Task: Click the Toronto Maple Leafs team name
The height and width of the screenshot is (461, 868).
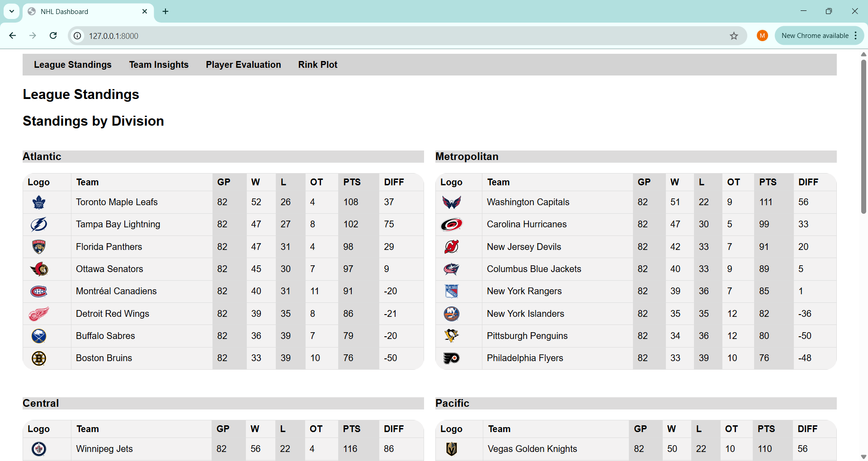Action: tap(117, 202)
